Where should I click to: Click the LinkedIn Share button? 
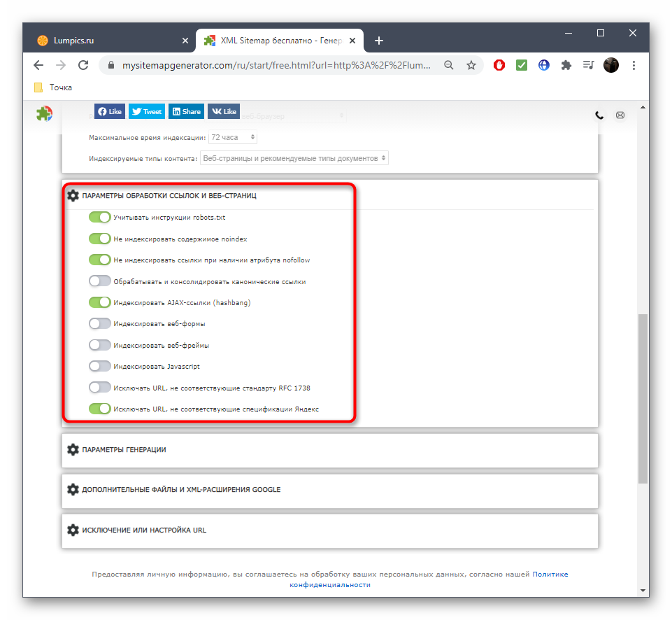coord(187,111)
